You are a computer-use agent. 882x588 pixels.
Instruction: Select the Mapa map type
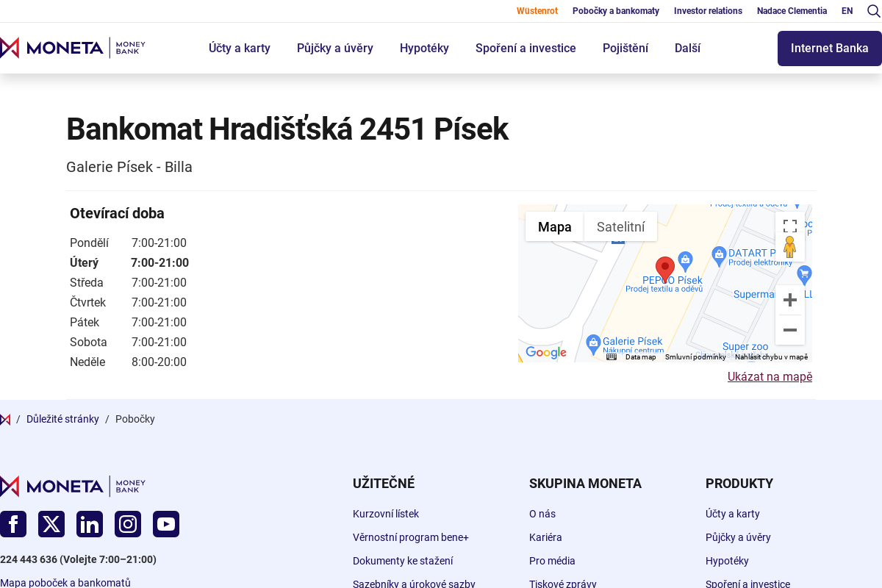pos(554,226)
